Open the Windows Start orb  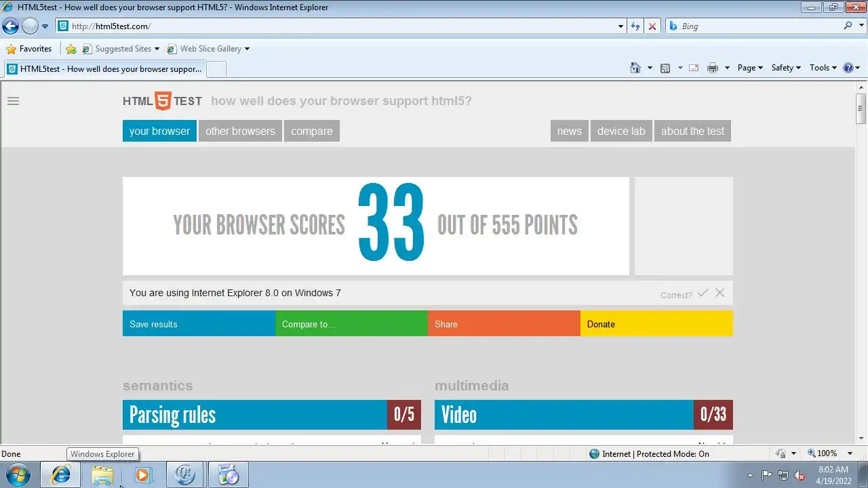tap(18, 475)
